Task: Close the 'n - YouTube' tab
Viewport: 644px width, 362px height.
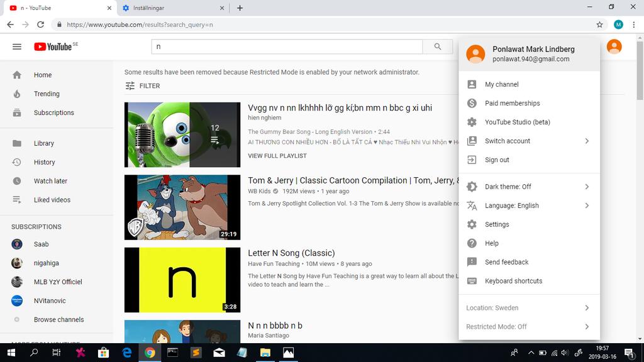Action: (109, 8)
